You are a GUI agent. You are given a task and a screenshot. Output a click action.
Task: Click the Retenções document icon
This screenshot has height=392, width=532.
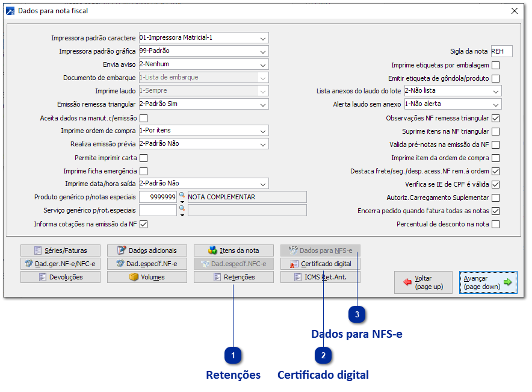217,277
